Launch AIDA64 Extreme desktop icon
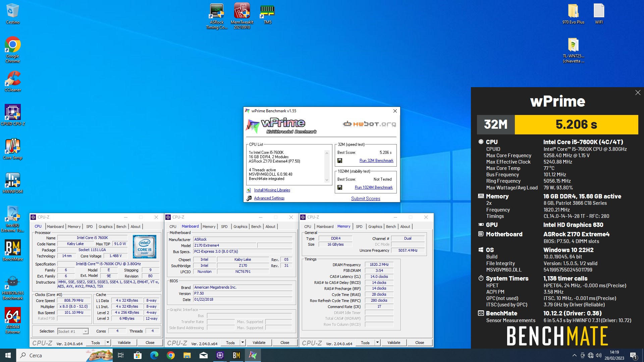The height and width of the screenshot is (362, 644). 13,321
